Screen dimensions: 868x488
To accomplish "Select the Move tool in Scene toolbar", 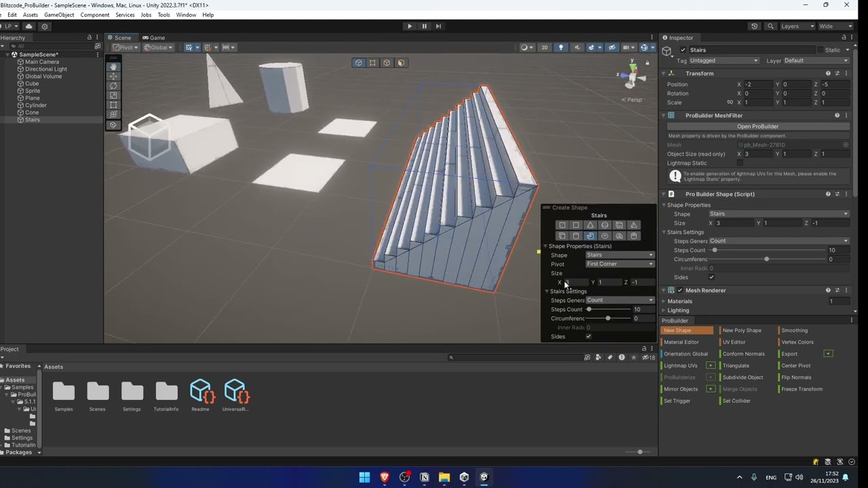I will tap(113, 76).
